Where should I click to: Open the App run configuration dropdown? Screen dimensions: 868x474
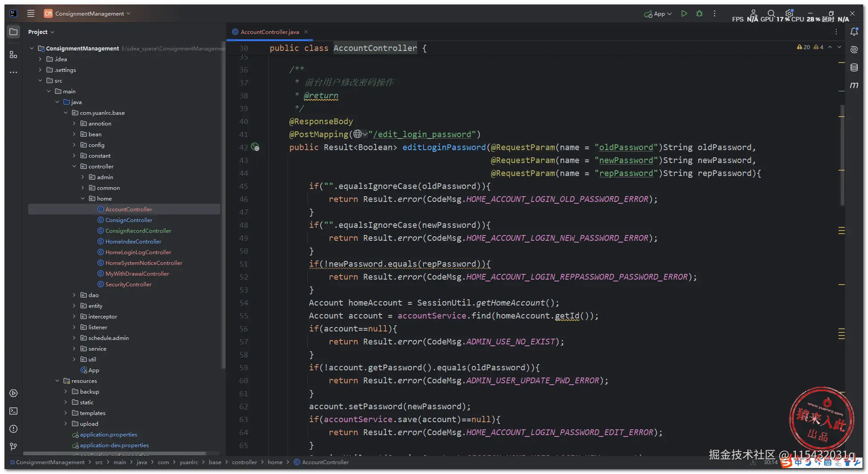(x=658, y=14)
